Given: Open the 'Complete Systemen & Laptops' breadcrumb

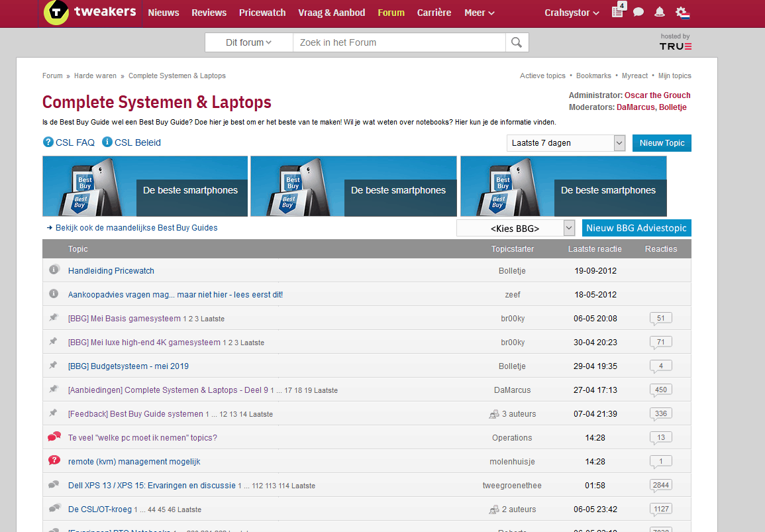Looking at the screenshot, I should [x=177, y=76].
